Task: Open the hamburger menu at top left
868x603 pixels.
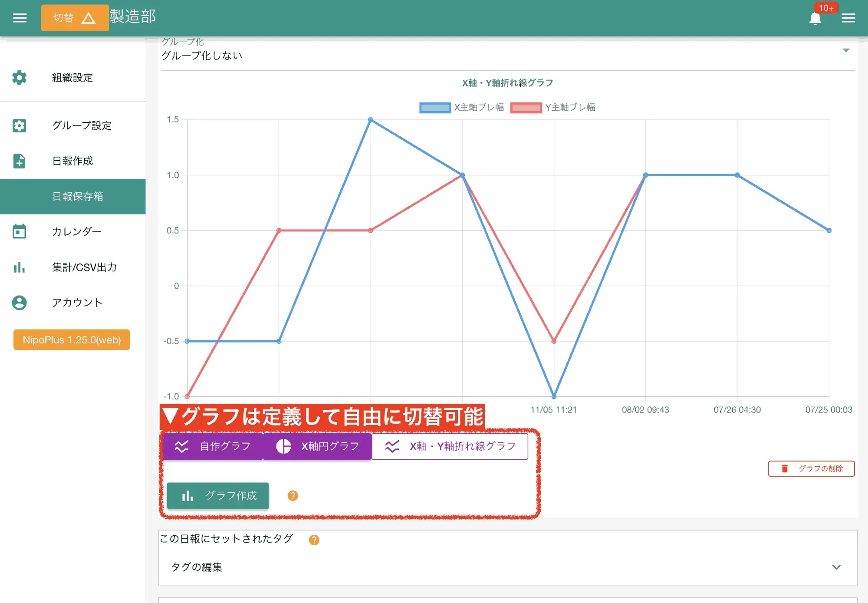Action: (x=20, y=18)
